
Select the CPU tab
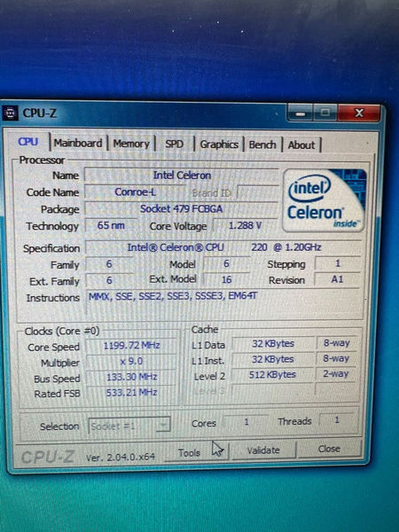tap(27, 142)
